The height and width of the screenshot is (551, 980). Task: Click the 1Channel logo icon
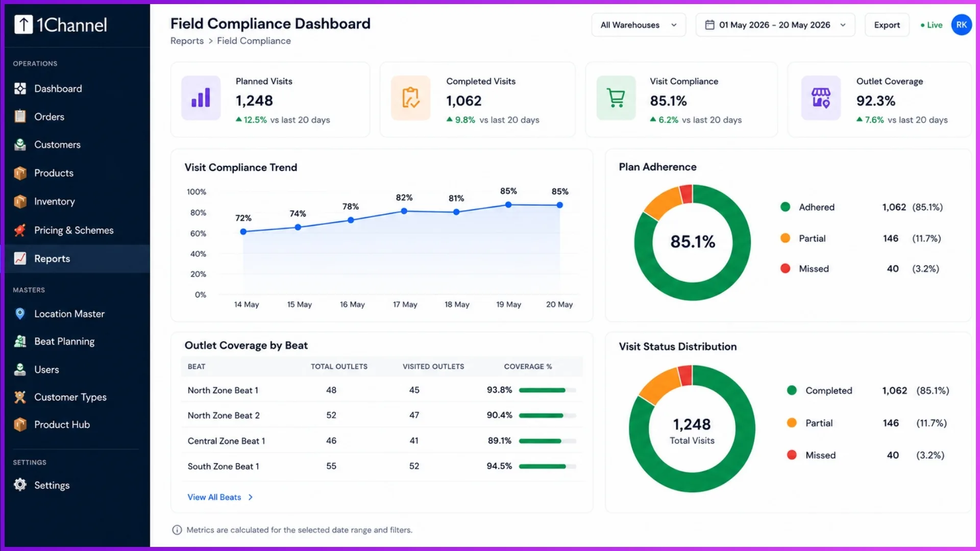pos(23,24)
